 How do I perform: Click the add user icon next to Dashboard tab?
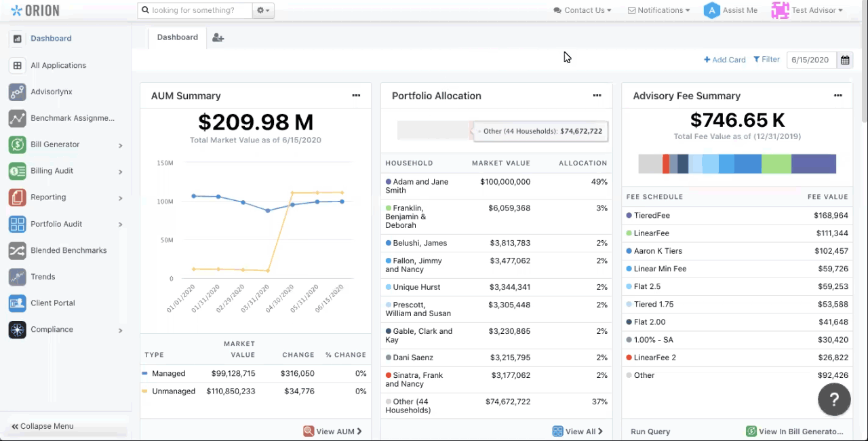218,38
